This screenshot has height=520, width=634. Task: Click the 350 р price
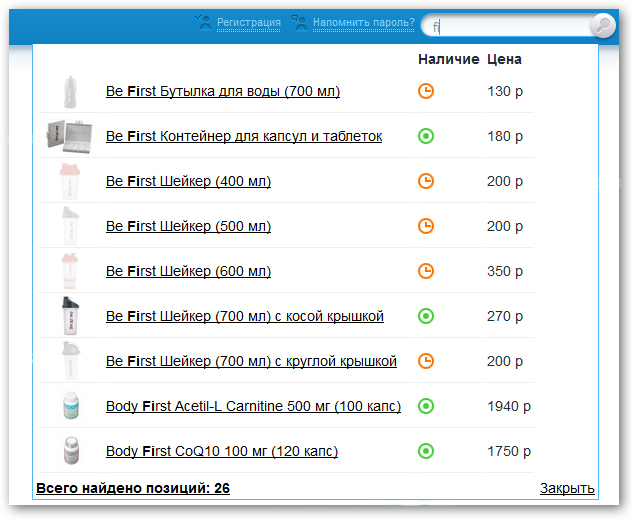505,271
